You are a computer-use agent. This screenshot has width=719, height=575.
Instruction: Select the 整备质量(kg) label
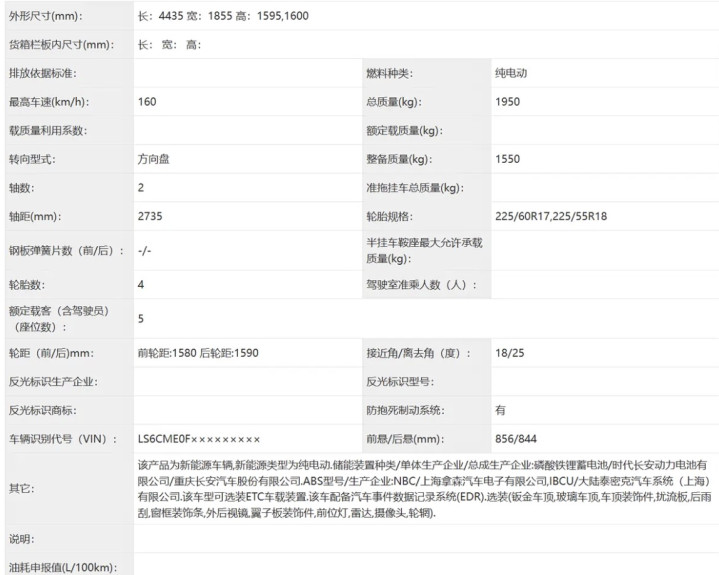point(399,159)
